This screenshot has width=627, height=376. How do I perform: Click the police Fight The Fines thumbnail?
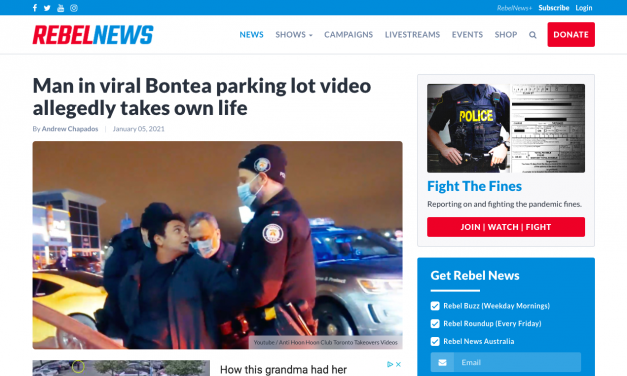coord(506,128)
